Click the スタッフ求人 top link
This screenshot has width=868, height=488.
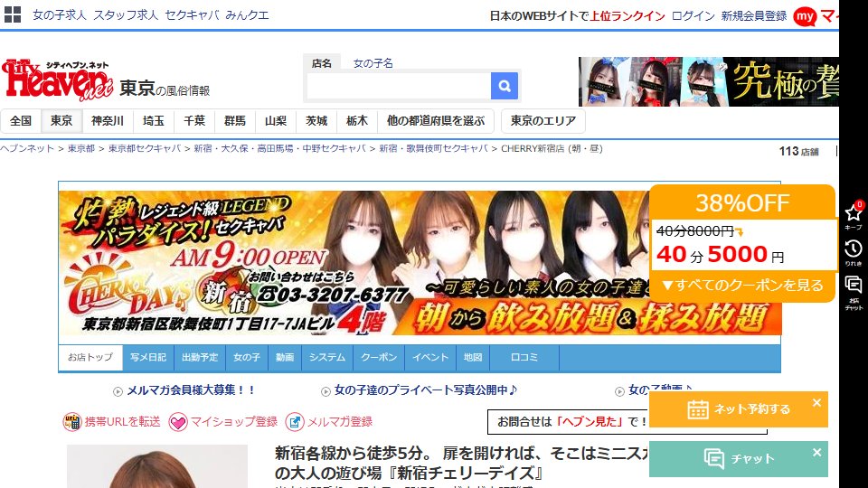(126, 15)
